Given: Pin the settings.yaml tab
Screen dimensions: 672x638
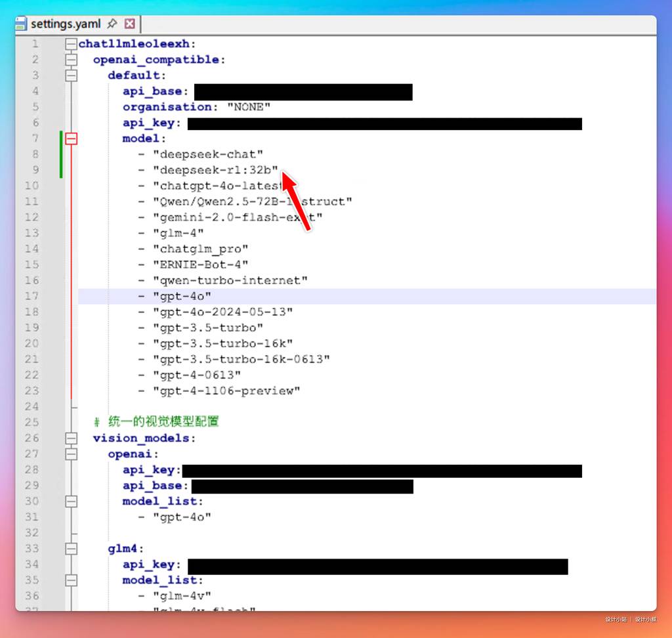Looking at the screenshot, I should (x=112, y=24).
